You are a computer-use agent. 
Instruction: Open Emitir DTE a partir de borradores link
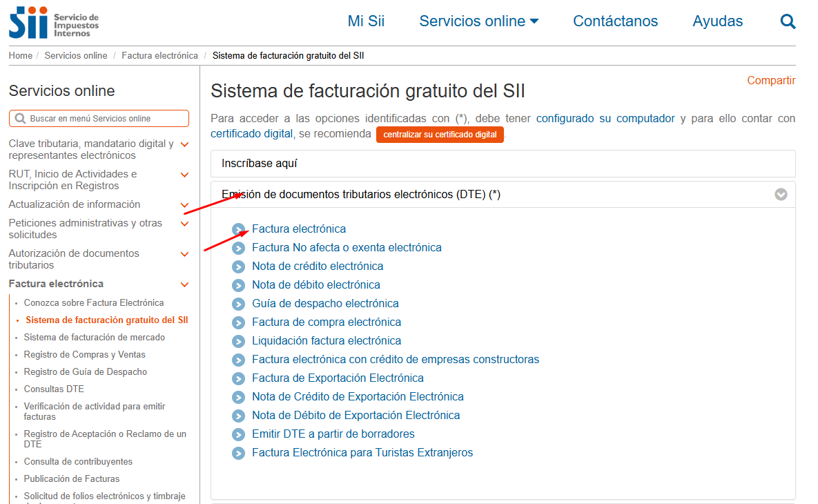(333, 434)
